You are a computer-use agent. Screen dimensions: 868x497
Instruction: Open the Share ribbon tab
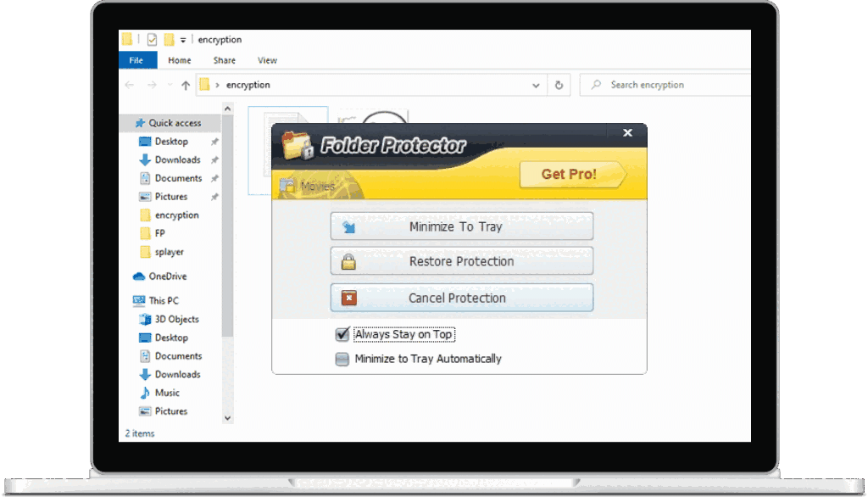[224, 60]
